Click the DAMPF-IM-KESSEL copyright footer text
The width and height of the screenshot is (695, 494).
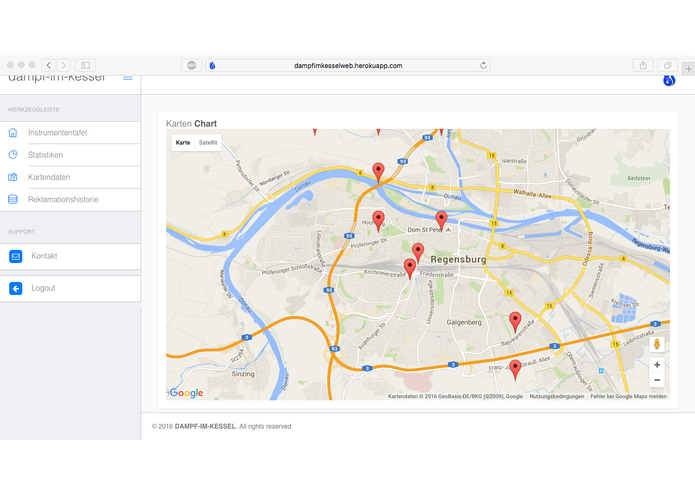[205, 426]
